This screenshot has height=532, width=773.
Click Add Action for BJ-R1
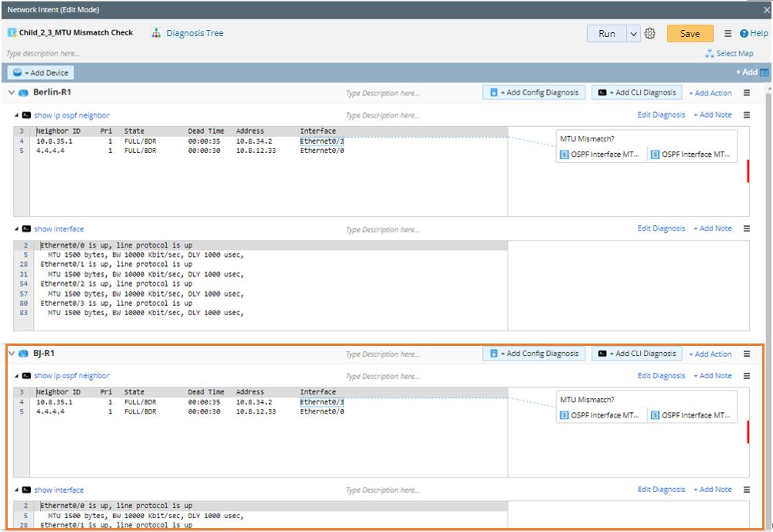(710, 354)
